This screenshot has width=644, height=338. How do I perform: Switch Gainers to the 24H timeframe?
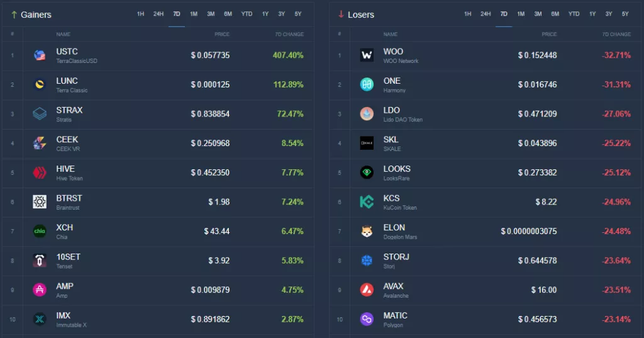(158, 14)
